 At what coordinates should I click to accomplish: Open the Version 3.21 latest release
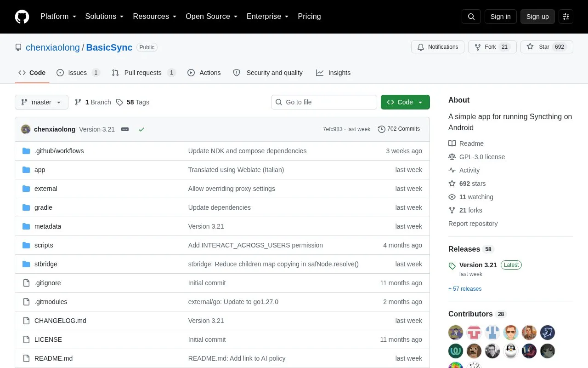478,265
